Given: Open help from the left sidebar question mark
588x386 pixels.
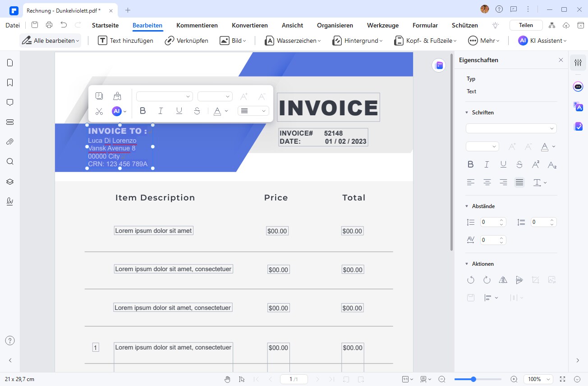Looking at the screenshot, I should (10, 341).
